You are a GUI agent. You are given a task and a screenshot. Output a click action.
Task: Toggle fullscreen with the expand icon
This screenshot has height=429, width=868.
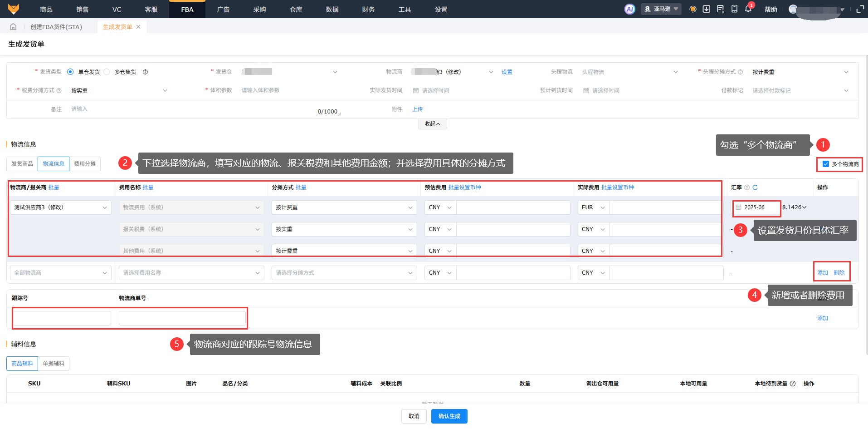click(x=860, y=9)
